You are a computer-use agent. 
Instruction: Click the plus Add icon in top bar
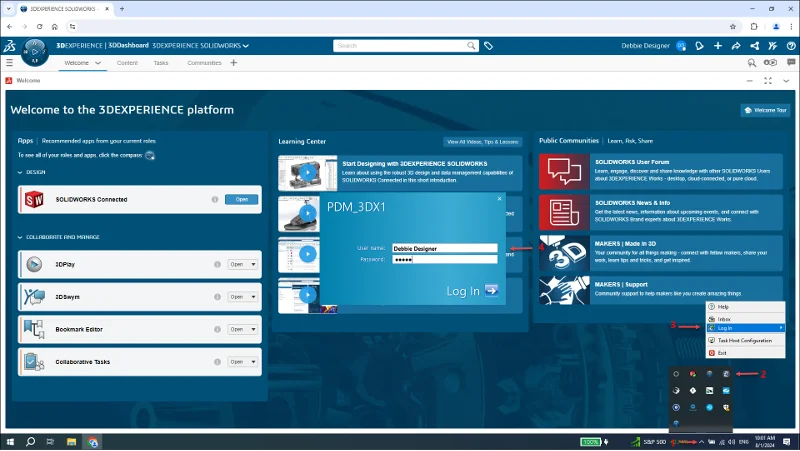[718, 46]
